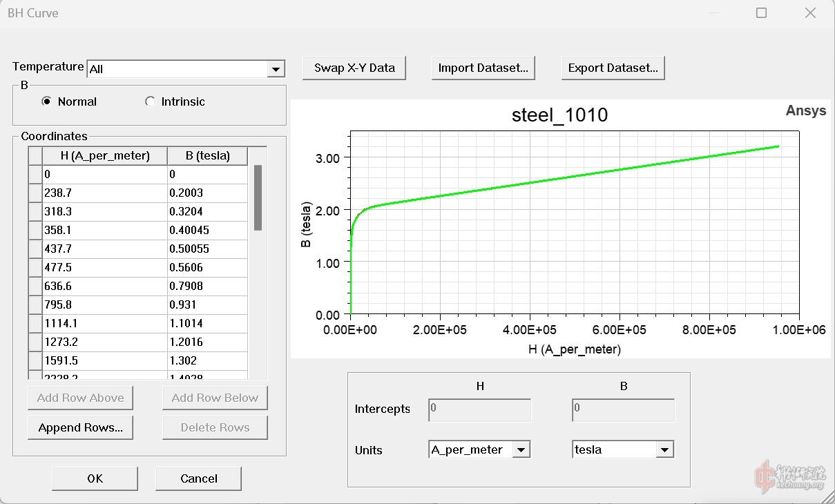Select the H cell with value 636.6
This screenshot has width=835, height=504.
(105, 286)
